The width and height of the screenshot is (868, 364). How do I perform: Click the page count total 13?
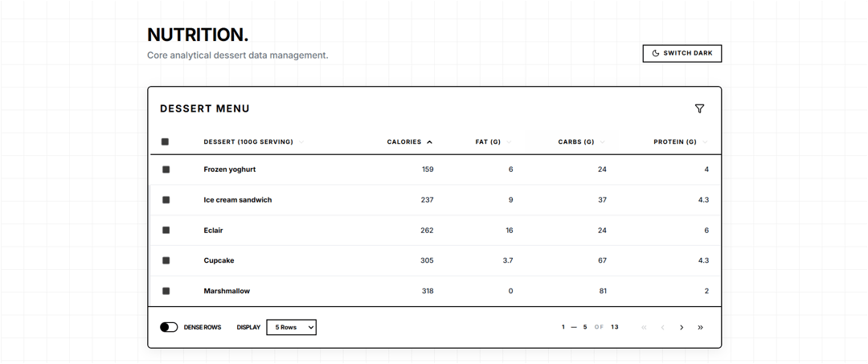click(x=615, y=328)
